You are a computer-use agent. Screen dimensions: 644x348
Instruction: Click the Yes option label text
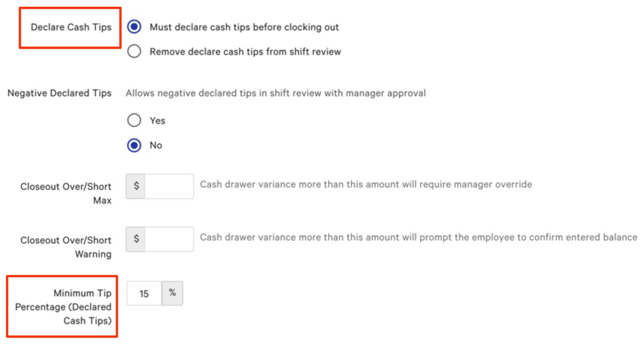(x=159, y=120)
